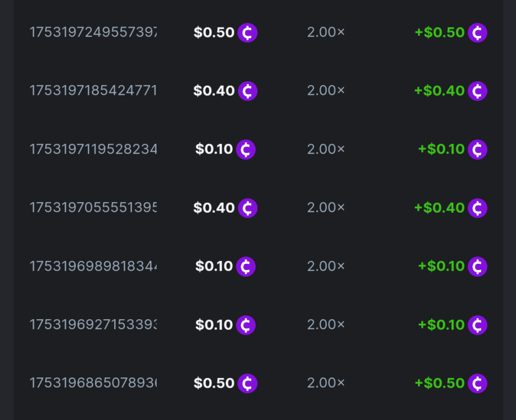Click coin icon beside $0.50 bet in 1753197249 row
The width and height of the screenshot is (516, 420).
[x=247, y=32]
